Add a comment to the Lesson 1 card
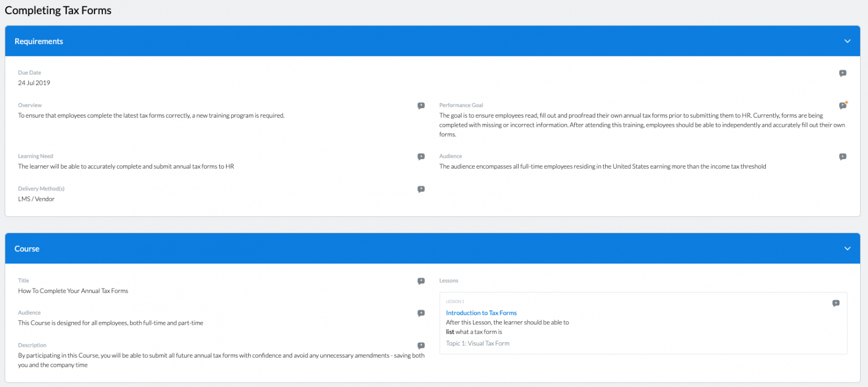This screenshot has width=868, height=387. [836, 303]
